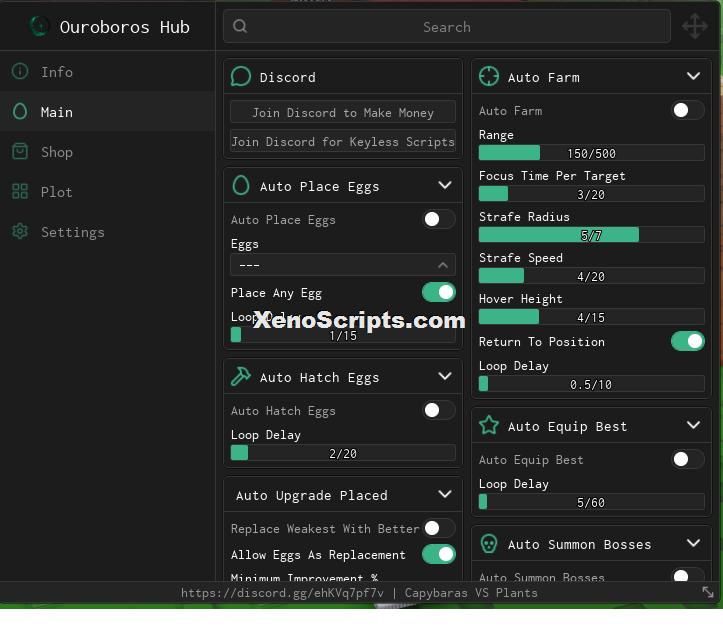Turn off Return To Position toggle
This screenshot has width=723, height=639.
pyautogui.click(x=687, y=342)
